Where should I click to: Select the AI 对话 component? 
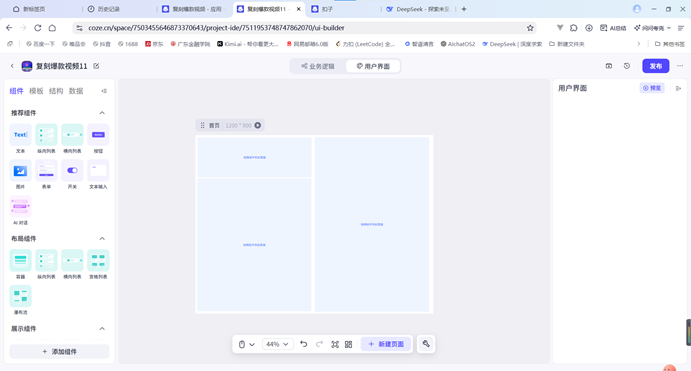pos(20,206)
